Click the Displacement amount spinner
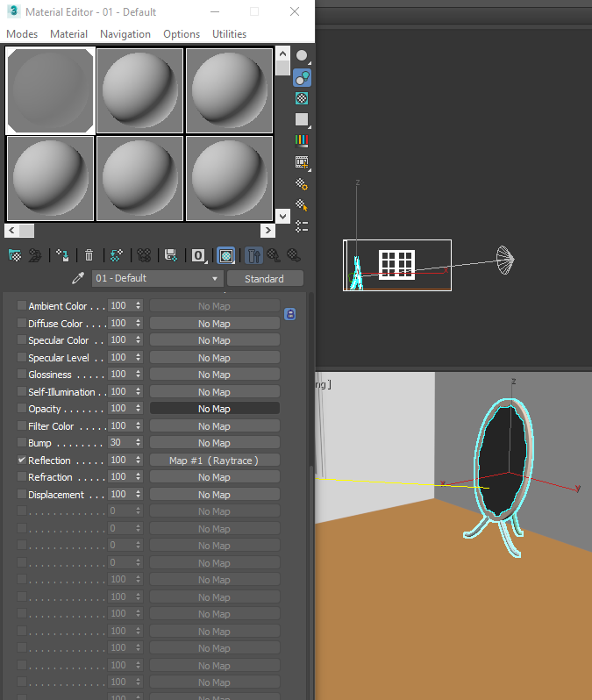The height and width of the screenshot is (700, 592). pyautogui.click(x=138, y=494)
